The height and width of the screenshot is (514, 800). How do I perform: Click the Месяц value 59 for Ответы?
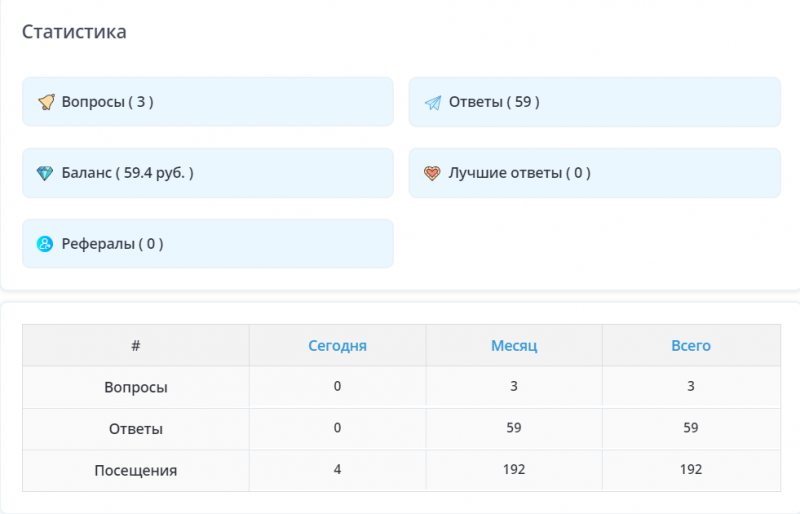pyautogui.click(x=514, y=428)
